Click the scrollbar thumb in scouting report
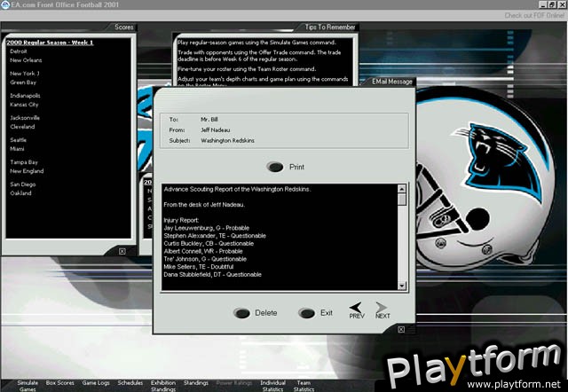Screen dimensions: 568x392 [402, 200]
